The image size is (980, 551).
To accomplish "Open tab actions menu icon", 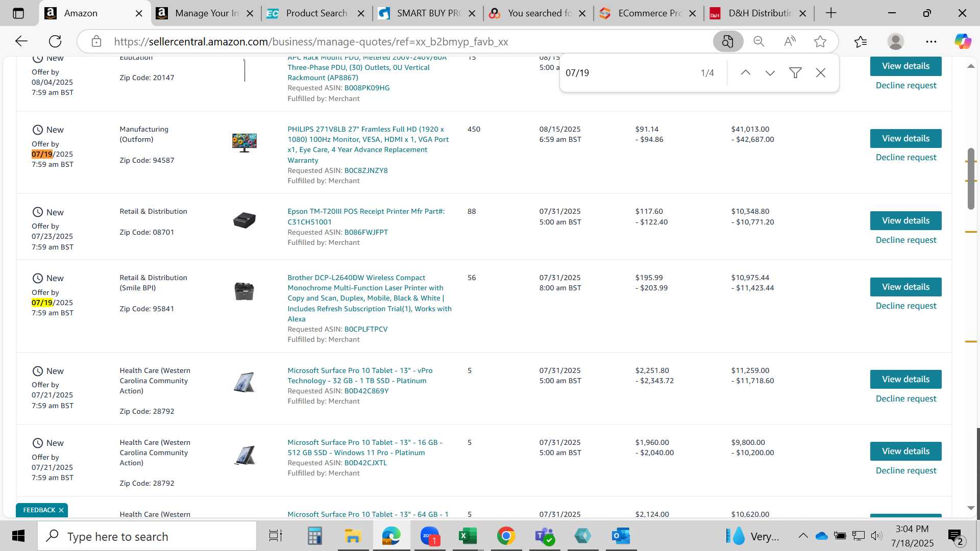I will (x=18, y=13).
